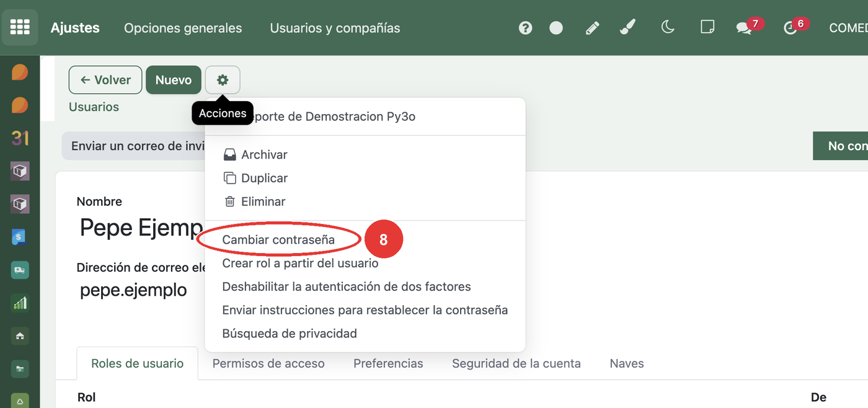Open the lower box sidebar app icon
The height and width of the screenshot is (408, 868).
(x=20, y=203)
